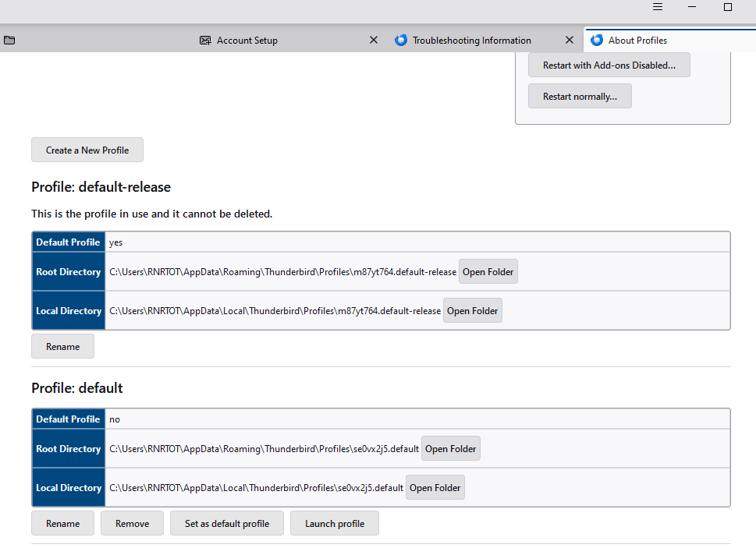
Task: Remove the default profile
Action: [x=132, y=523]
